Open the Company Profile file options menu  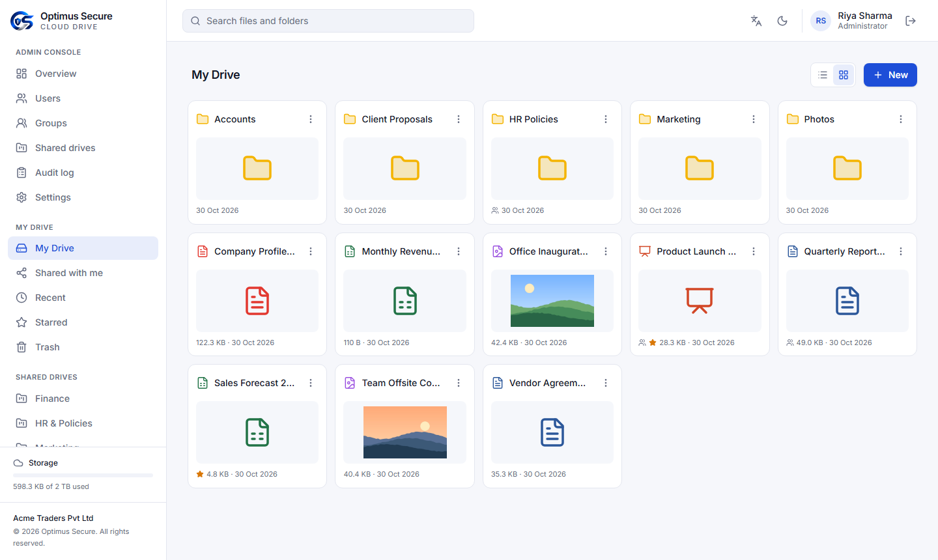pos(311,251)
